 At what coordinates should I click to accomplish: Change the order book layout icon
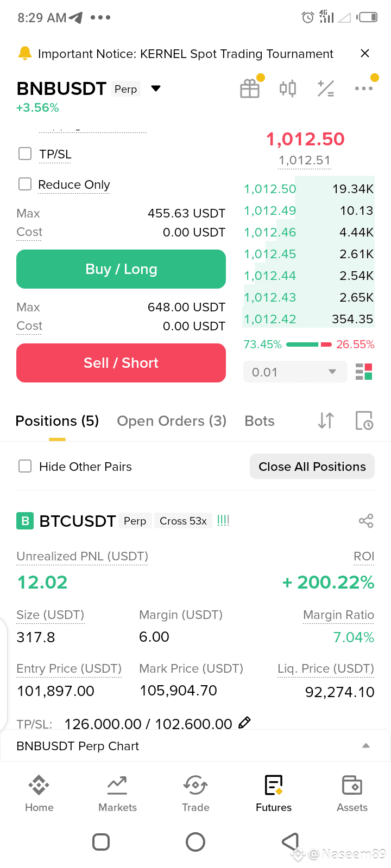(x=364, y=372)
